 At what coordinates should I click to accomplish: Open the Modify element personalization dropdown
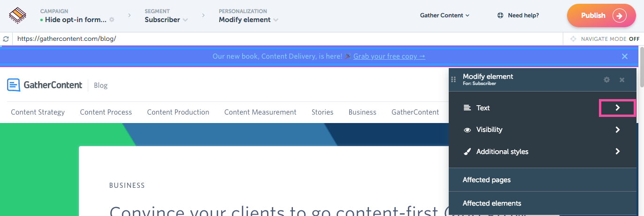(x=248, y=20)
